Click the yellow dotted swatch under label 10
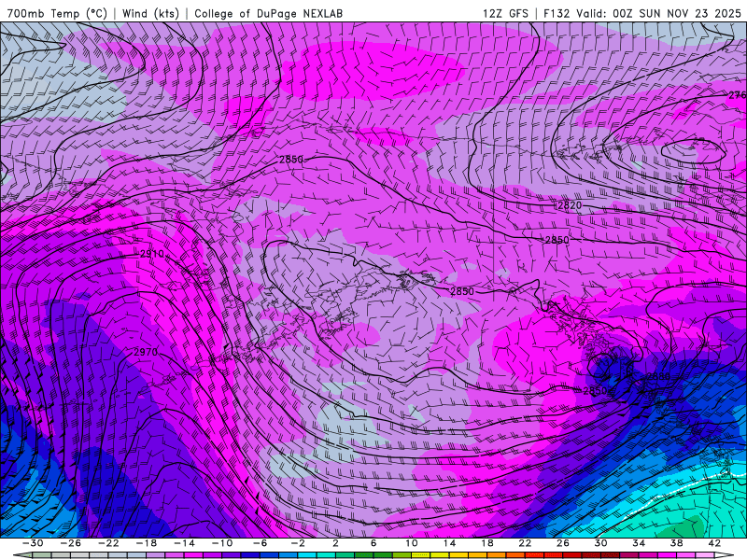This screenshot has height=560, width=747. (420, 555)
